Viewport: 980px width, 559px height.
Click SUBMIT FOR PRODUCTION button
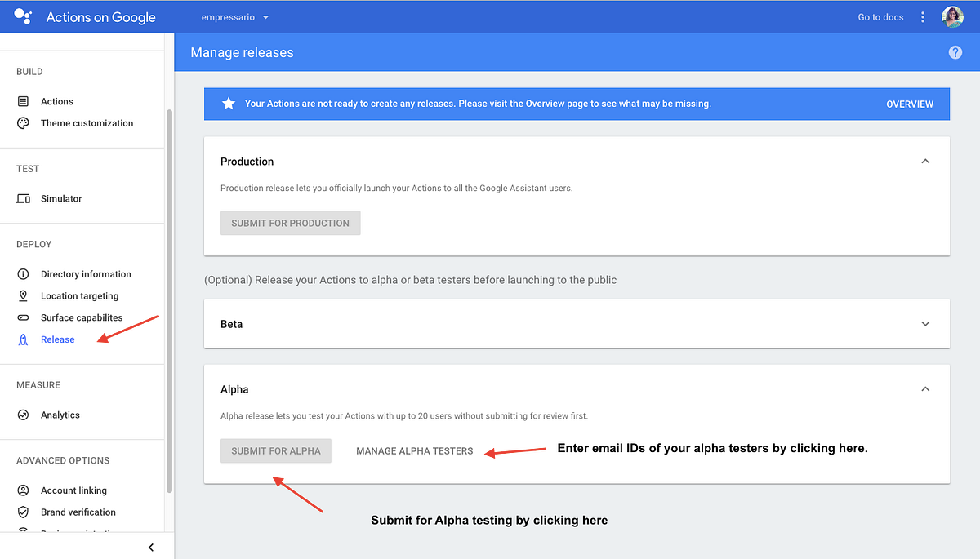pyautogui.click(x=290, y=223)
